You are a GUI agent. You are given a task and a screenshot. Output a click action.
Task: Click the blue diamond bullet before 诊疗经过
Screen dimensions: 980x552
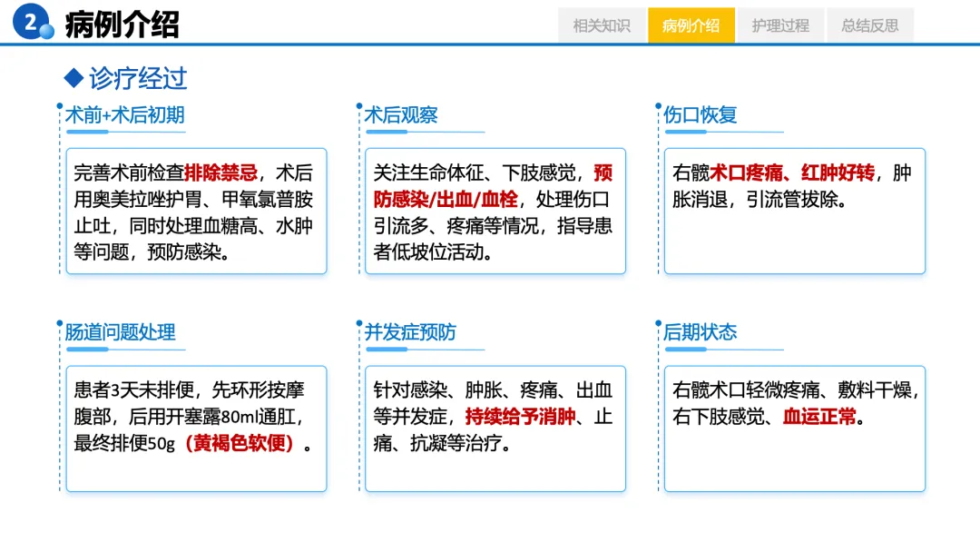point(73,78)
